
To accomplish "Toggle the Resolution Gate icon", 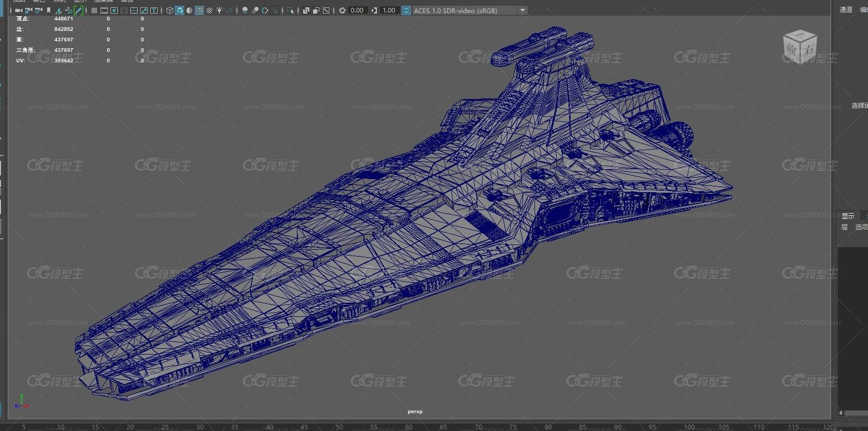I will (x=114, y=10).
